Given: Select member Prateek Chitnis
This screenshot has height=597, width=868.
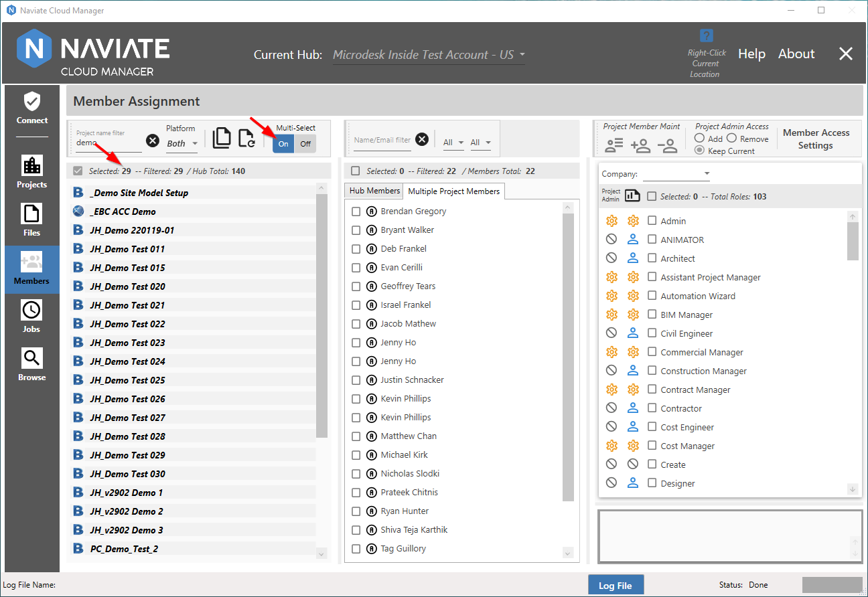Looking at the screenshot, I should pyautogui.click(x=411, y=492).
